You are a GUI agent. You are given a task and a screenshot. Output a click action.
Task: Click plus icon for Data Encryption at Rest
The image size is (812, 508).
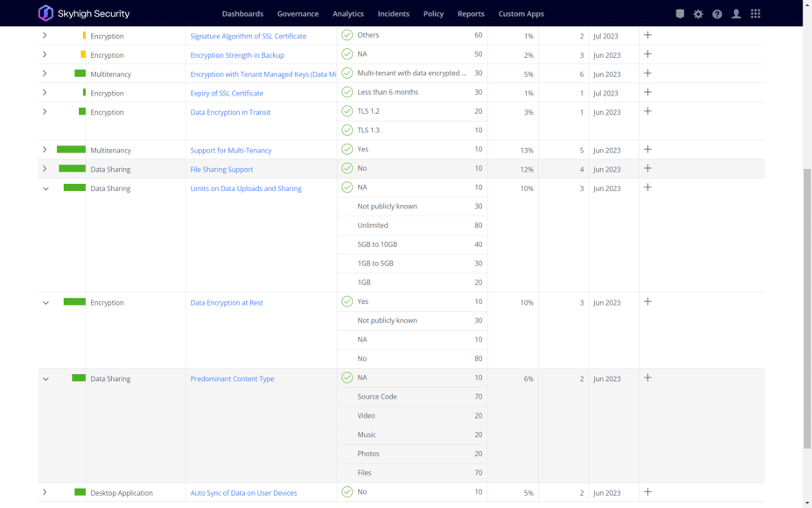coord(647,301)
